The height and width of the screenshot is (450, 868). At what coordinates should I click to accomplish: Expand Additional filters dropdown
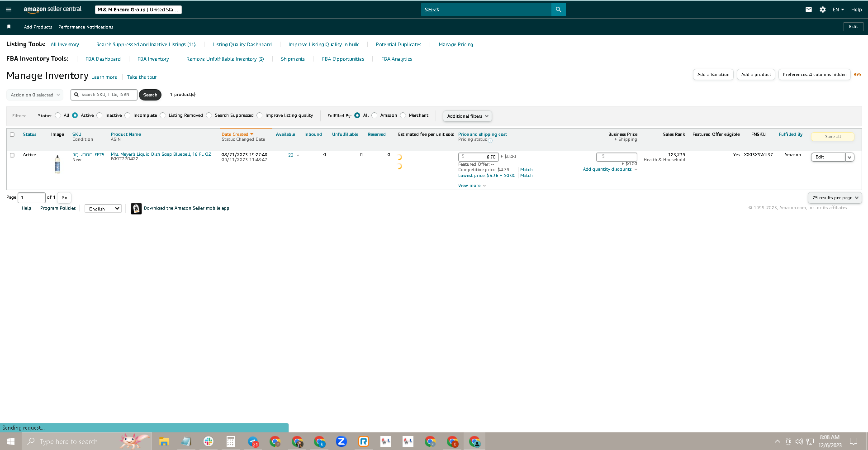pyautogui.click(x=467, y=116)
